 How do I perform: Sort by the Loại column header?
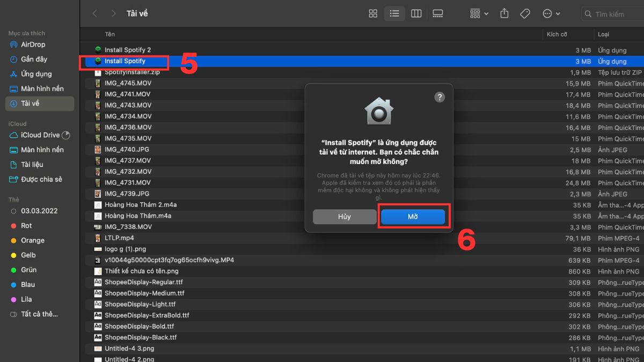pyautogui.click(x=604, y=34)
